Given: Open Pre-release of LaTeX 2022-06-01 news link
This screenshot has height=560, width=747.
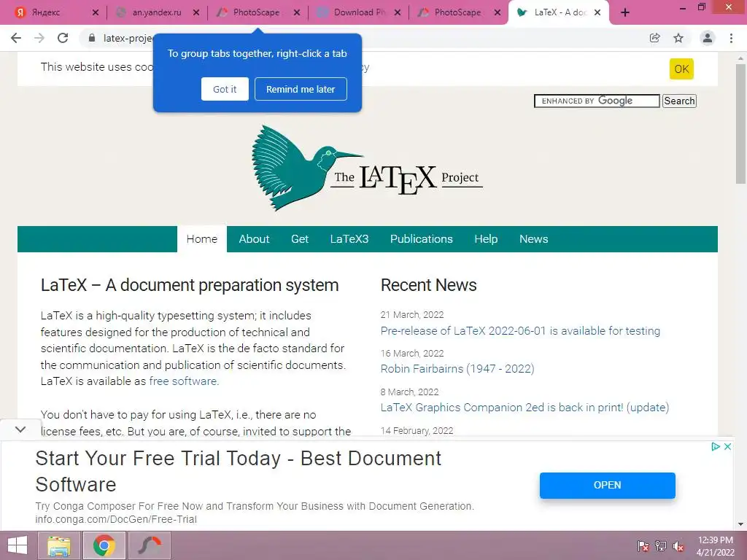Looking at the screenshot, I should [520, 331].
